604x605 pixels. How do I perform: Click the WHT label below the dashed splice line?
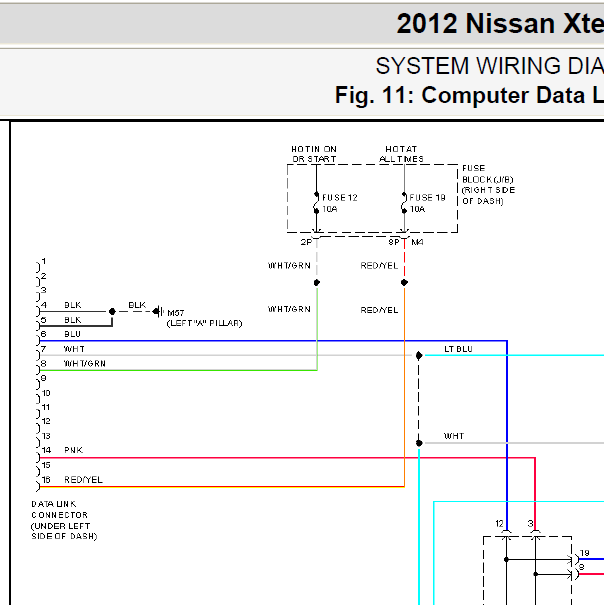coord(454,436)
